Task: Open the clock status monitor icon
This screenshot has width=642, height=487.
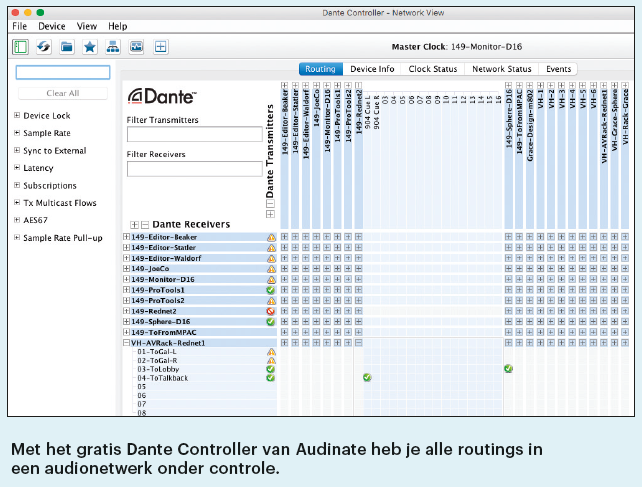Action: click(x=136, y=46)
